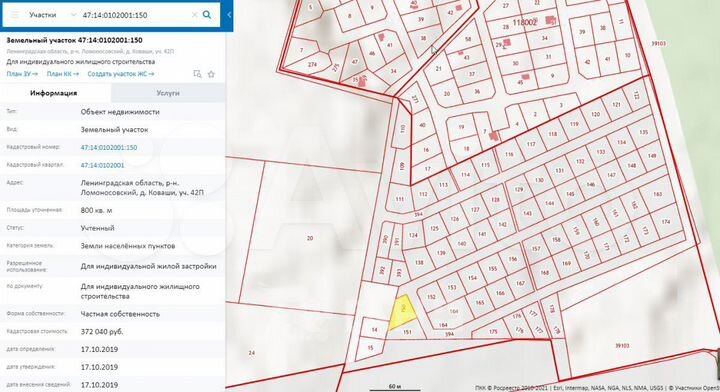Click the status value Учтенный
720x392 pixels.
coord(97,228)
